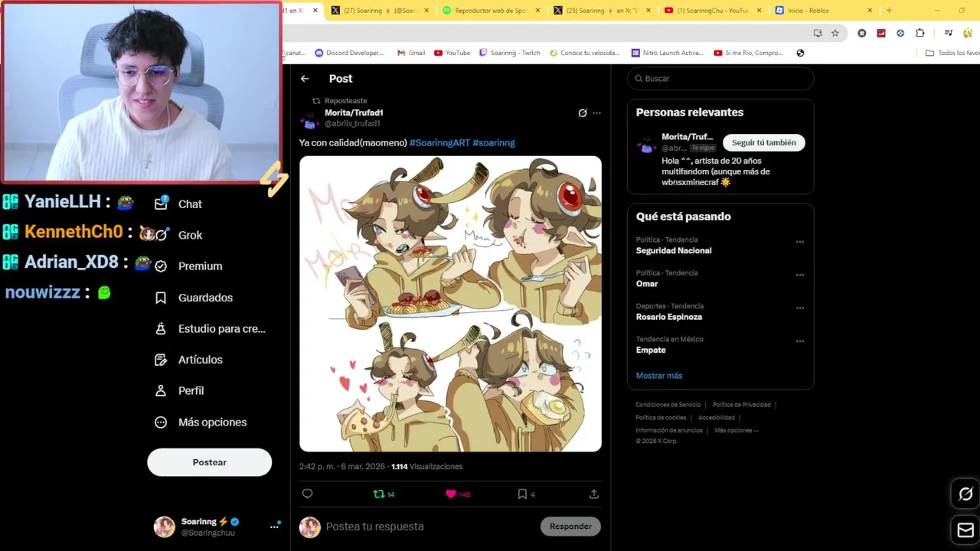Open the Seguridad Nacional trend
Image resolution: width=980 pixels, height=551 pixels.
click(x=674, y=250)
